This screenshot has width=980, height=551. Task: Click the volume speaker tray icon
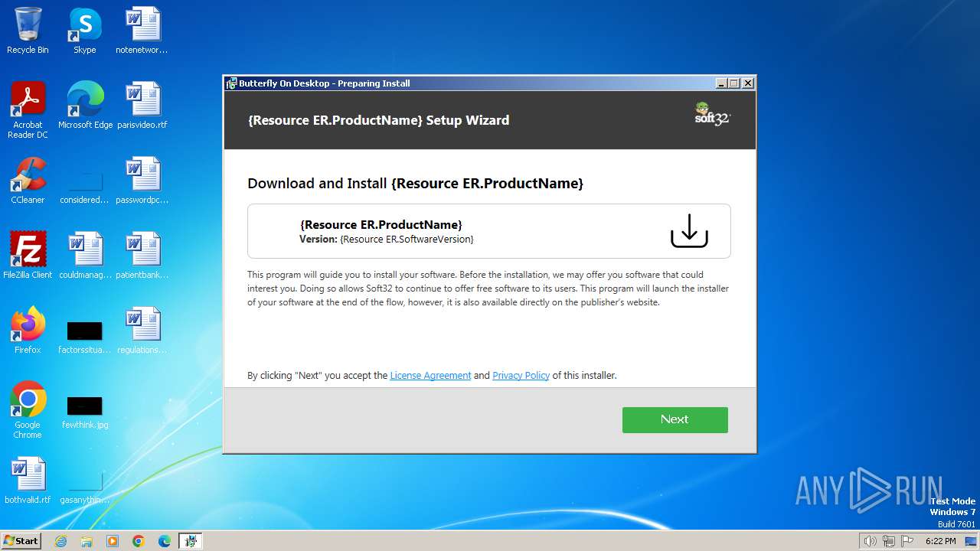(870, 541)
